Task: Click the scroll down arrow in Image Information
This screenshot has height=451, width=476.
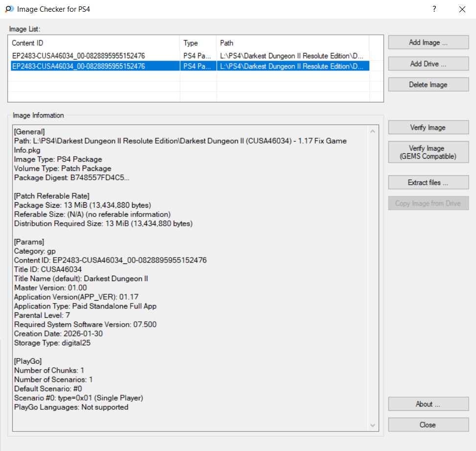Action: coord(374,426)
